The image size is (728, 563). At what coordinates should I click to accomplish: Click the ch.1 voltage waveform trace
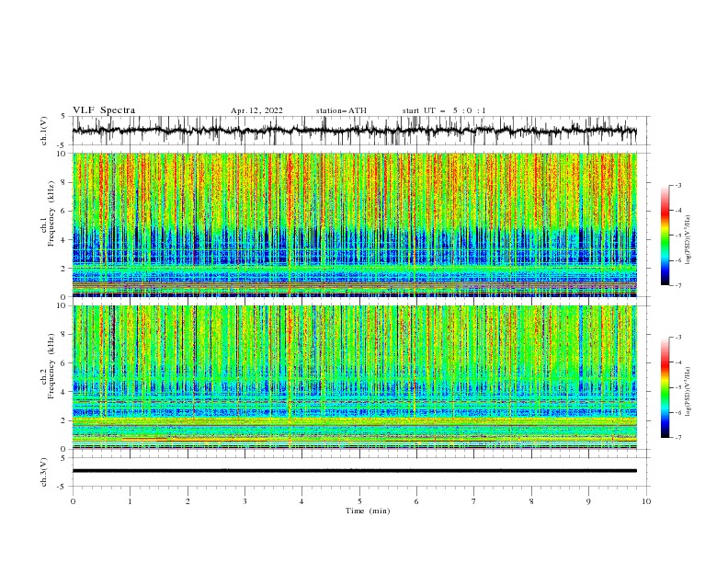355,131
